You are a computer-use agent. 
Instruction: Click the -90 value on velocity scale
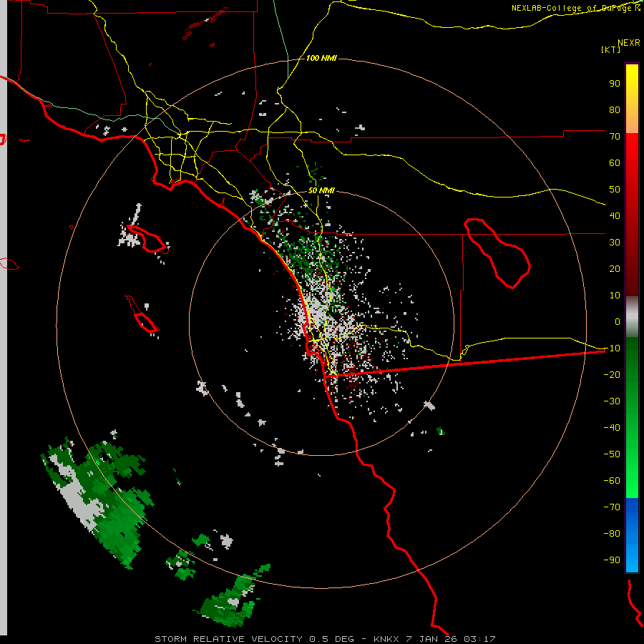[x=612, y=560]
